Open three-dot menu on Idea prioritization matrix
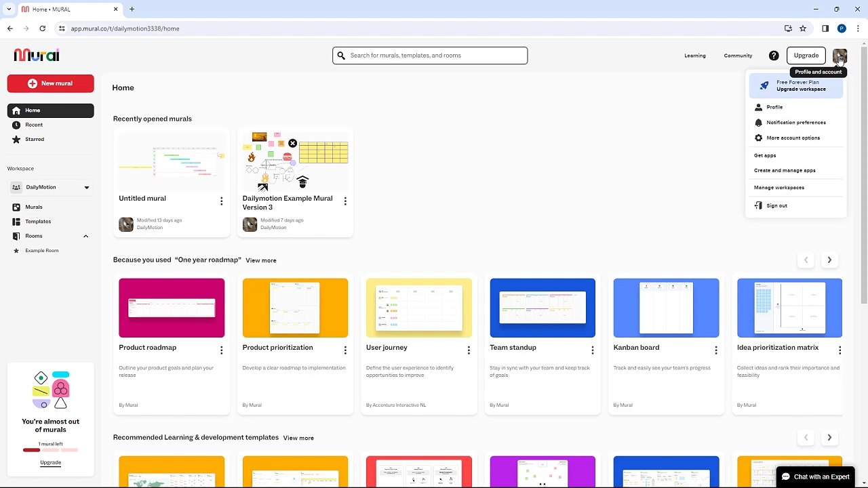The image size is (868, 488). point(840,350)
